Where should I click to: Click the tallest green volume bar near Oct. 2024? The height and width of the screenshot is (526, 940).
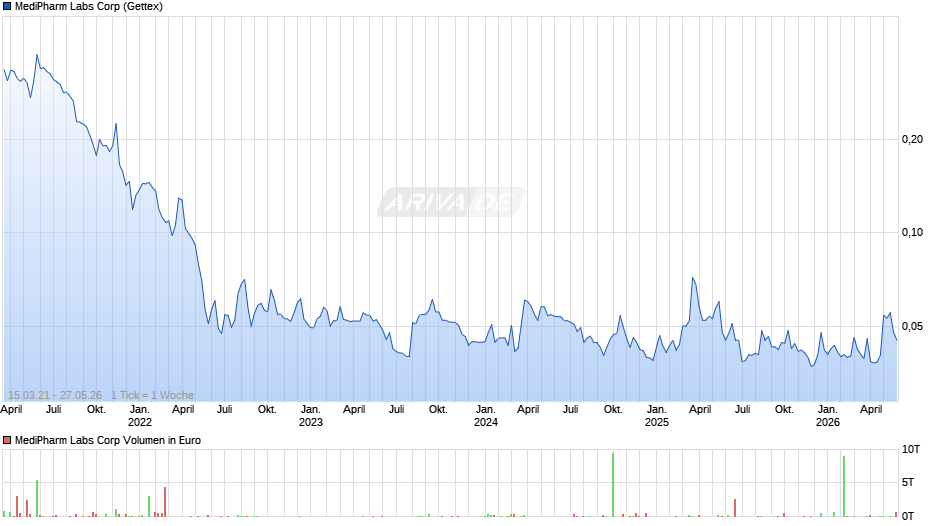click(x=613, y=485)
